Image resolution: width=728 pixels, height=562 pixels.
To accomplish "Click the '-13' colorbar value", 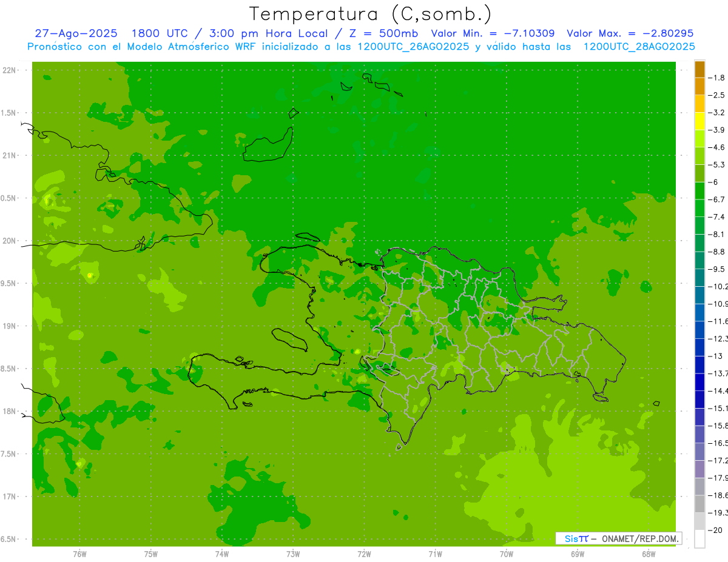I will pyautogui.click(x=715, y=356).
